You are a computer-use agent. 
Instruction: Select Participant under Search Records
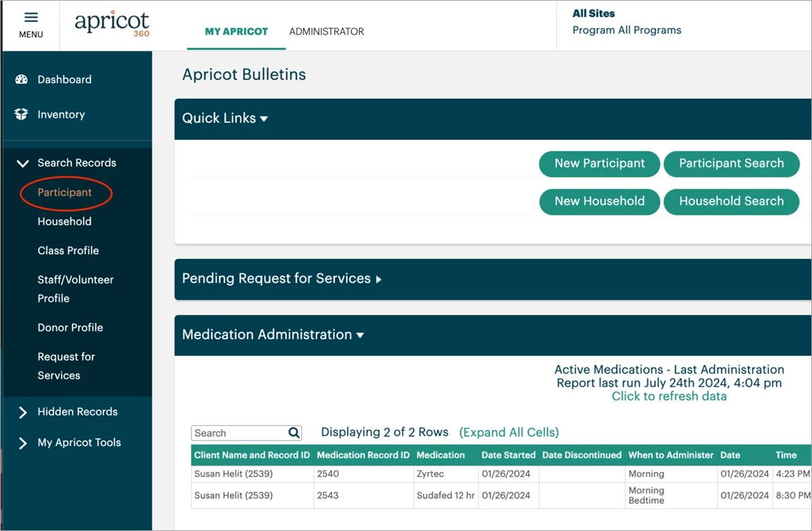64,192
